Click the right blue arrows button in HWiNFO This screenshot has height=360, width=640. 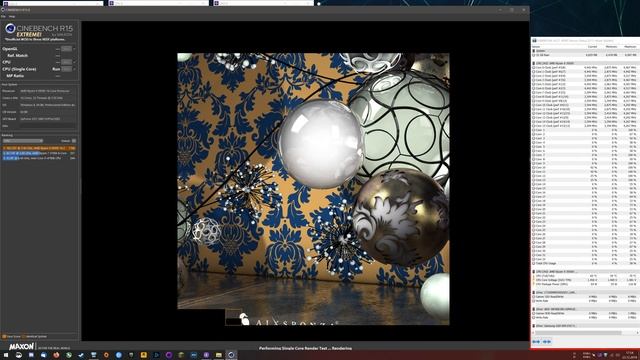pos(547,342)
